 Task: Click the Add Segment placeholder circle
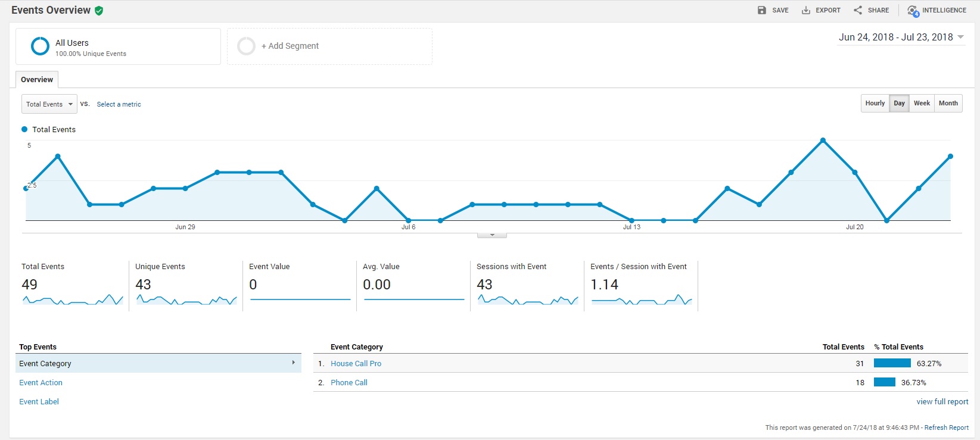(x=246, y=46)
